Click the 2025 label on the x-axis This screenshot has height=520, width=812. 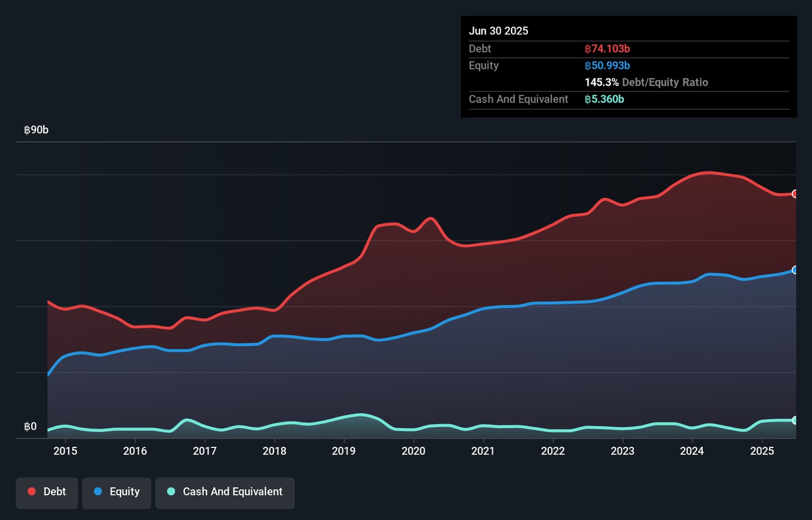click(x=762, y=451)
